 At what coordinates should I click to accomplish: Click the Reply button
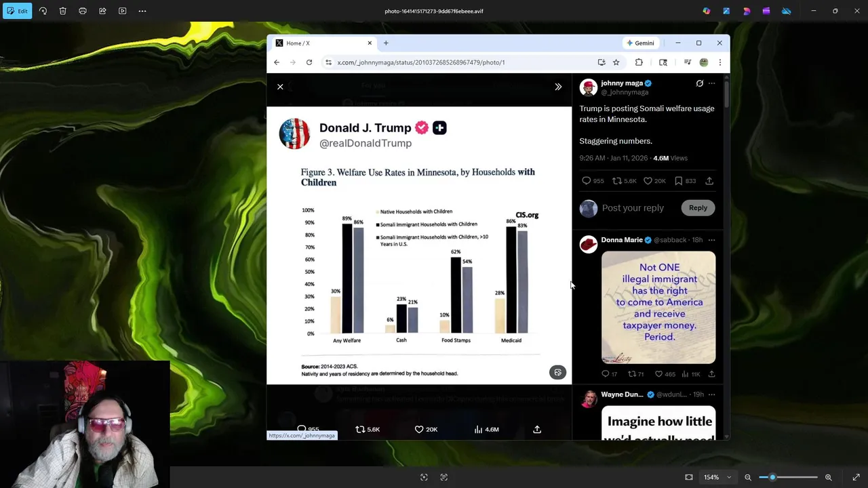698,208
